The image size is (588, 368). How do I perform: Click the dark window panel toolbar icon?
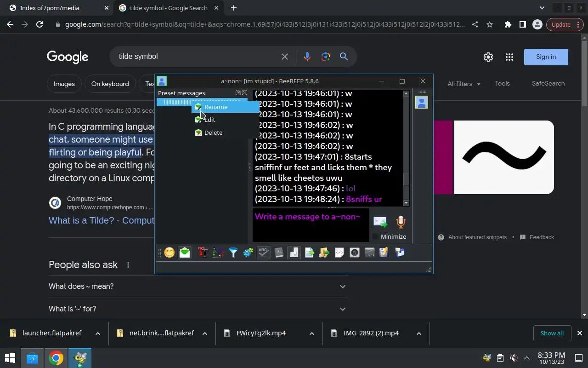pos(370,253)
